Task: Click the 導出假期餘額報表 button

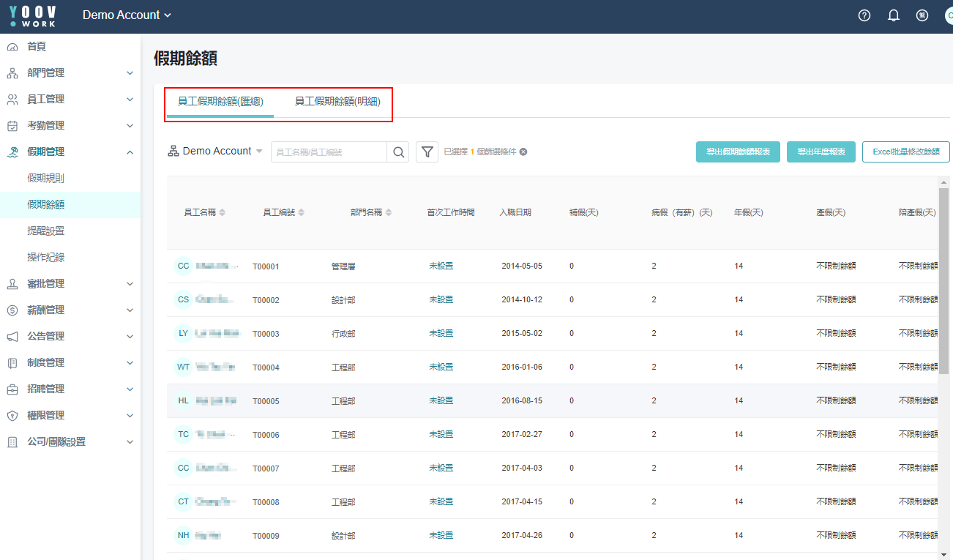Action: point(738,152)
